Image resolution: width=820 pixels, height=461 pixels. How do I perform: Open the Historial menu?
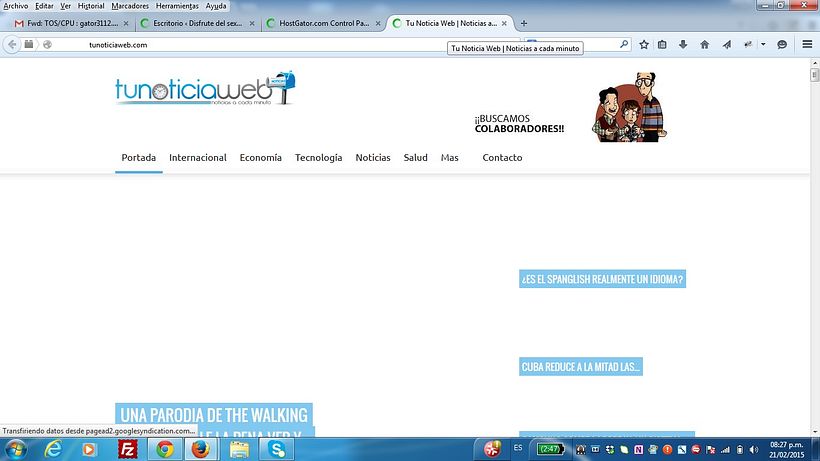(x=91, y=6)
